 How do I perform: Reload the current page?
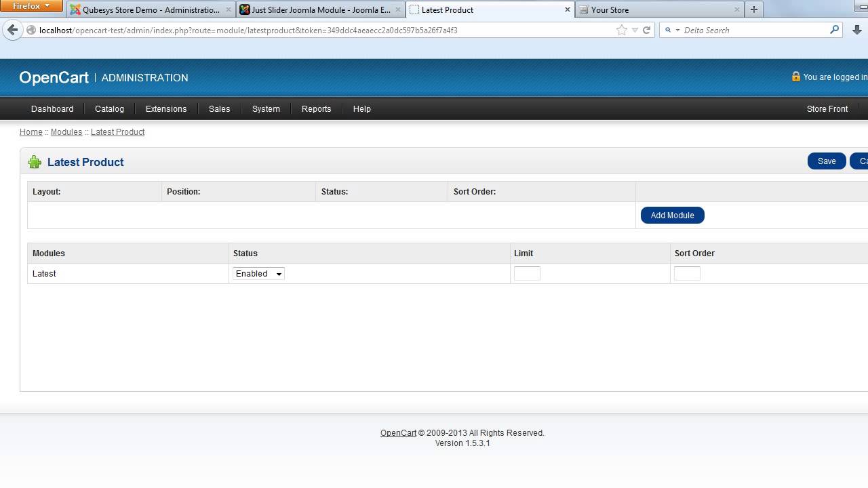(x=646, y=30)
